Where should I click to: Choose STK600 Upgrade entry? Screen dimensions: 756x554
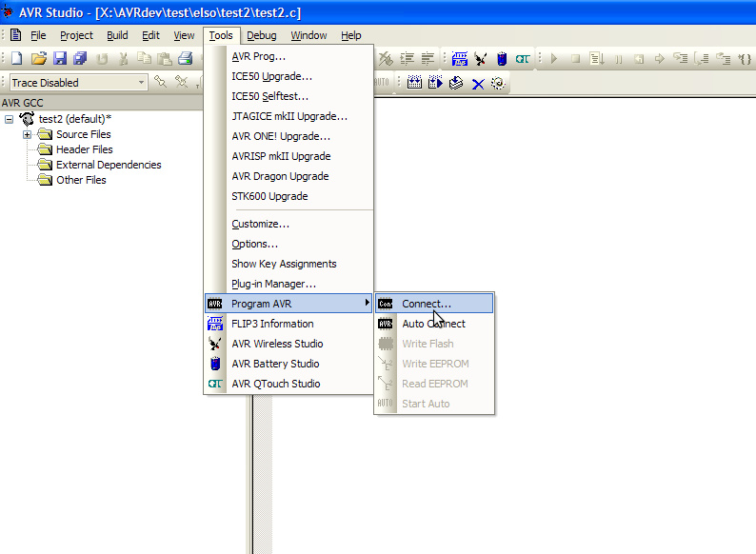tap(288, 196)
